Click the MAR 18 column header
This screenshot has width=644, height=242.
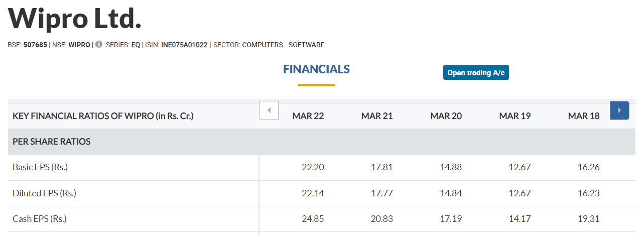tap(584, 116)
